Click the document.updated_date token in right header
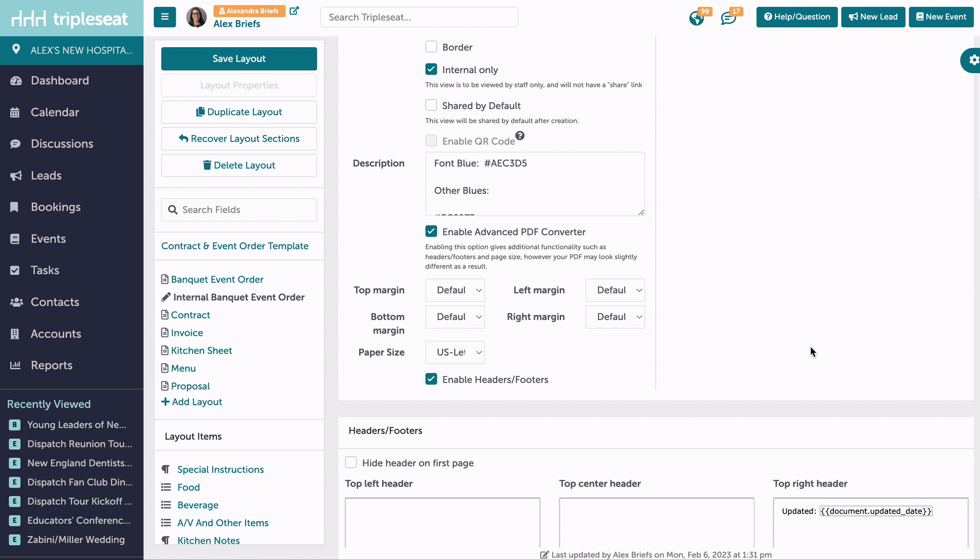980x560 pixels. [x=876, y=511]
